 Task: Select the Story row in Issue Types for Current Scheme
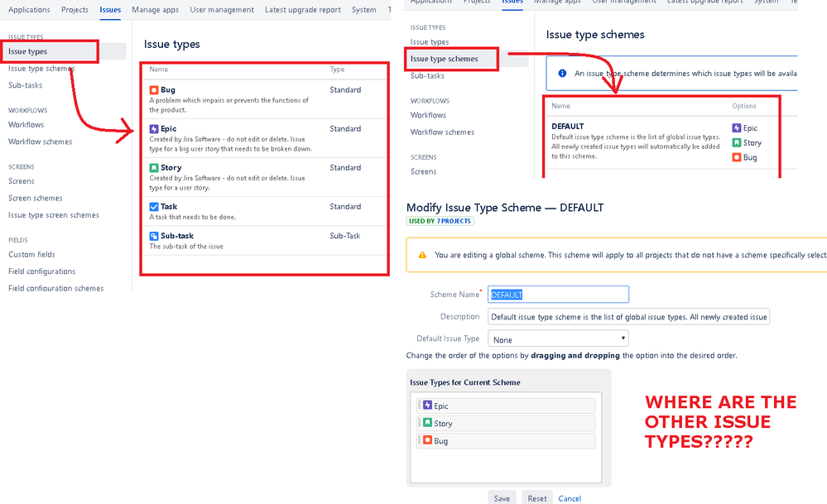click(507, 423)
